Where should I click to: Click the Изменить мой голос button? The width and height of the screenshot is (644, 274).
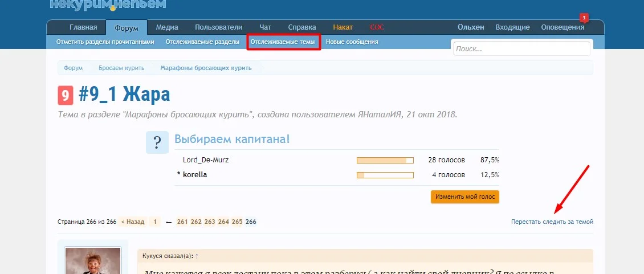pos(465,197)
